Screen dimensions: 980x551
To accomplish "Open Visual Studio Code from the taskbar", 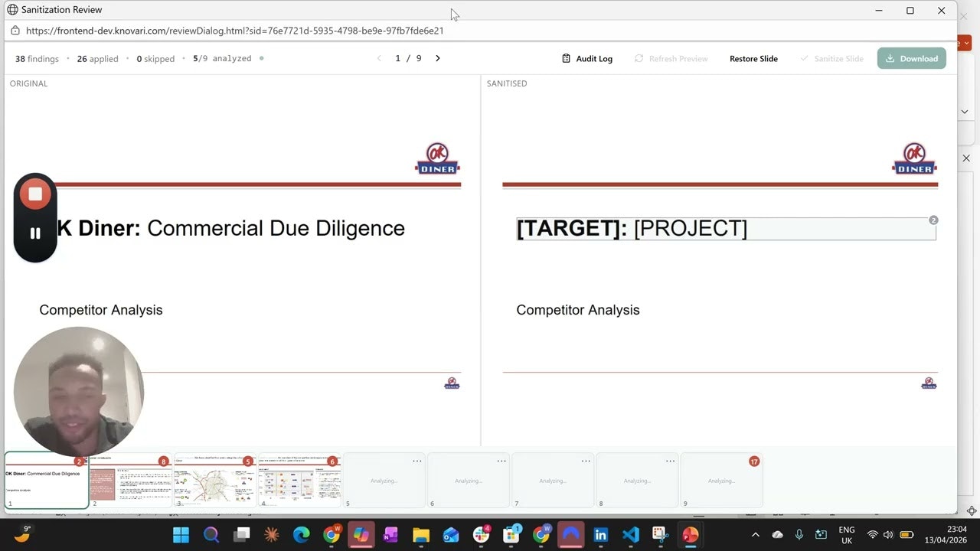I will click(631, 534).
